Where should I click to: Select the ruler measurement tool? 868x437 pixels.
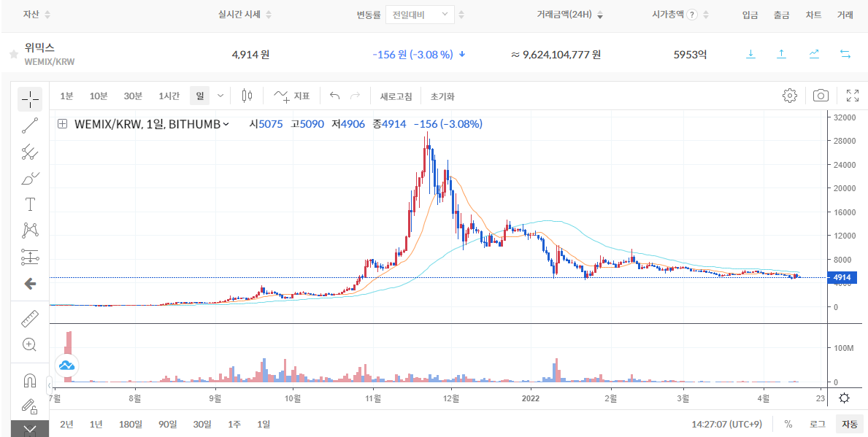pyautogui.click(x=29, y=317)
